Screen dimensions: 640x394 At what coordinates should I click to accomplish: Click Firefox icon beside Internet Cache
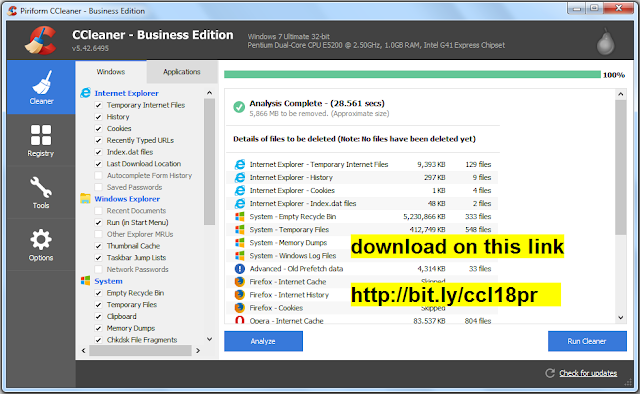(240, 282)
